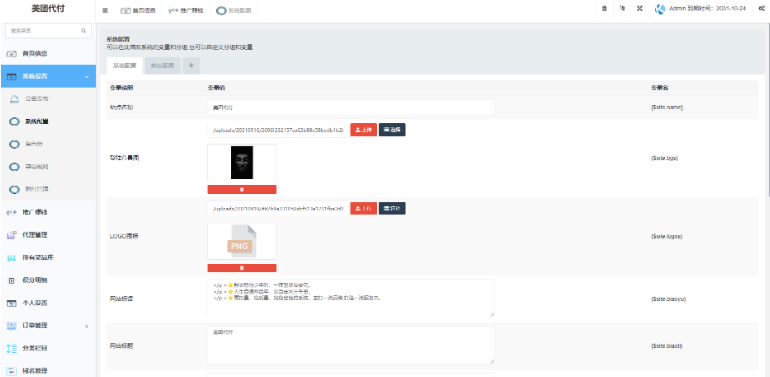Click the magnifier icon in the sidebar search
The height and width of the screenshot is (377, 770).
tap(83, 30)
